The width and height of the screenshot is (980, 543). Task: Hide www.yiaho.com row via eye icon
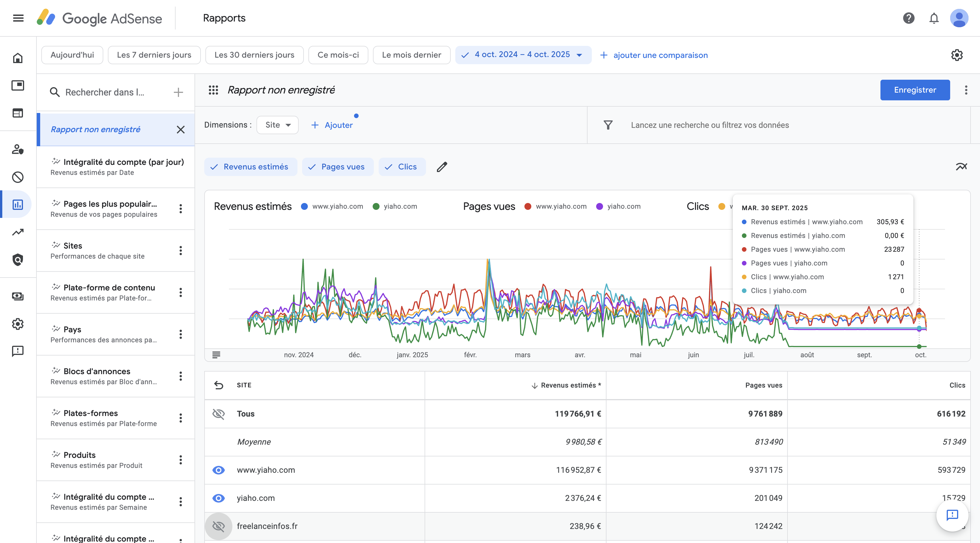218,470
